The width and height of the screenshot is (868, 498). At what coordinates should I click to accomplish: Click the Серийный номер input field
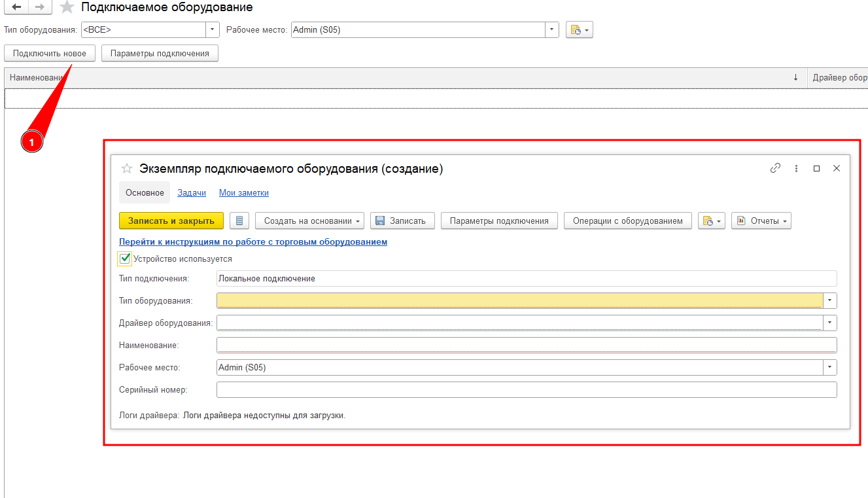[x=527, y=389]
